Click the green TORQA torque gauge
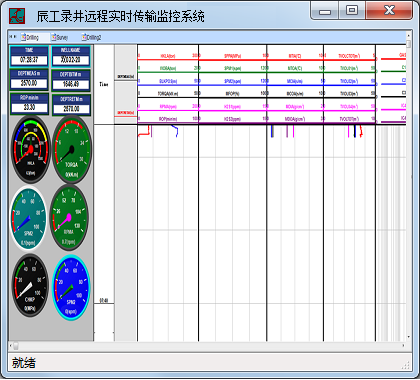 (71, 149)
